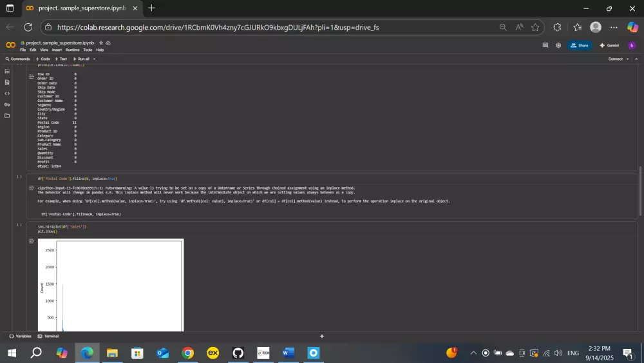644x363 pixels.
Task: Open Word from taskbar
Action: 289,353
